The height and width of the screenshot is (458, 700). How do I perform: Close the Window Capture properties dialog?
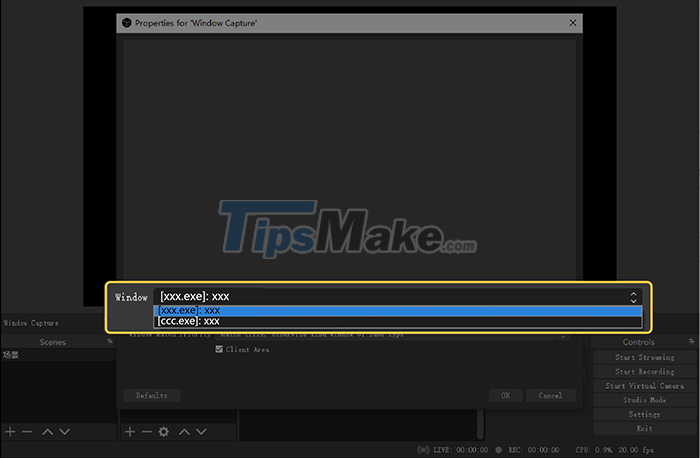[x=573, y=23]
